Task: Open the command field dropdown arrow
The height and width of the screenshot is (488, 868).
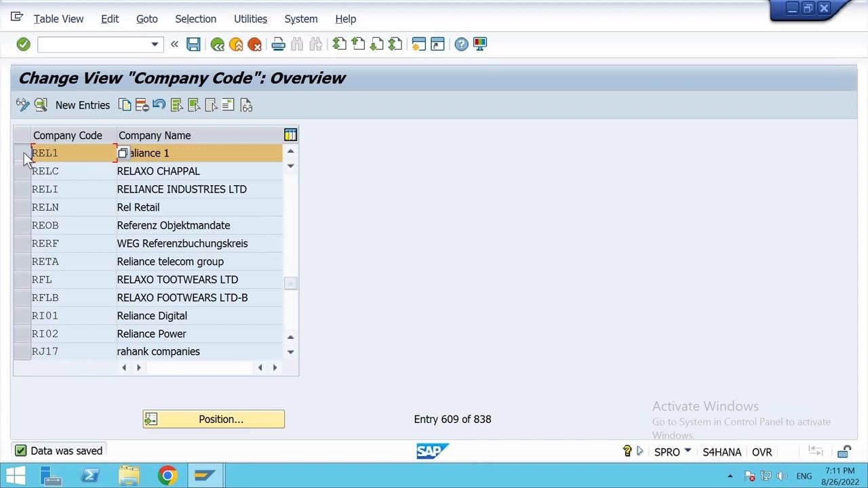Action: pyautogui.click(x=155, y=45)
